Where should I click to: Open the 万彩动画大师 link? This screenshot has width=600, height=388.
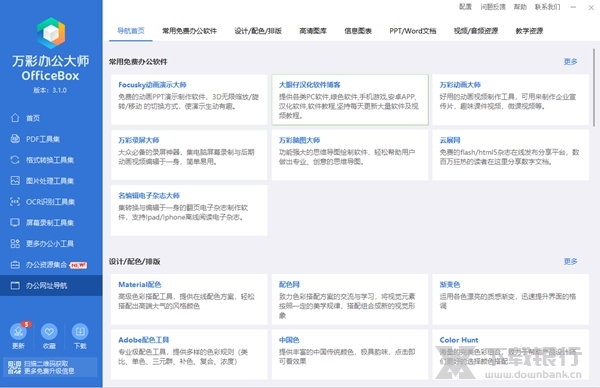[x=460, y=85]
